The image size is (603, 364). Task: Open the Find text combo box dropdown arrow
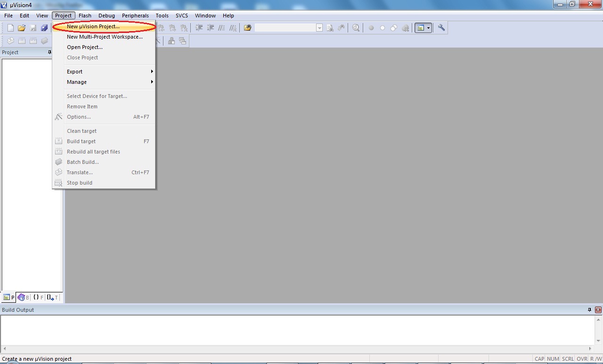(319, 28)
